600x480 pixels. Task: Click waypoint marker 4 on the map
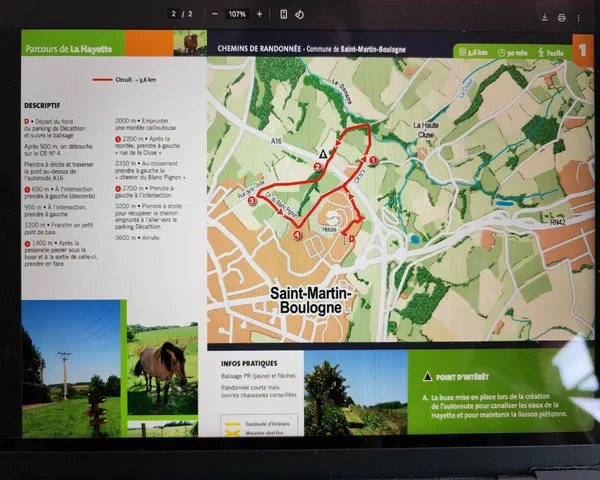[x=299, y=235]
